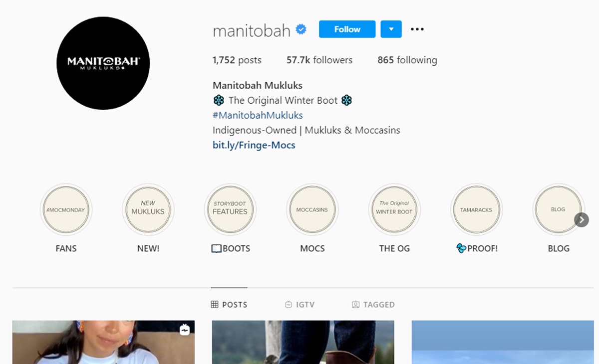This screenshot has height=364, width=599.
Task: Click the Manitobah Mukluks profile picture
Action: pos(103,63)
